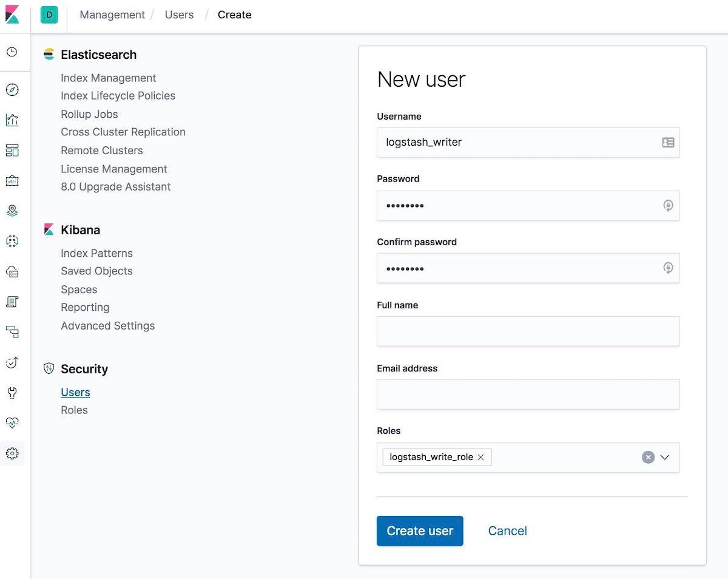Image resolution: width=728 pixels, height=579 pixels.
Task: Open APM icon in sidebar
Action: (12, 332)
